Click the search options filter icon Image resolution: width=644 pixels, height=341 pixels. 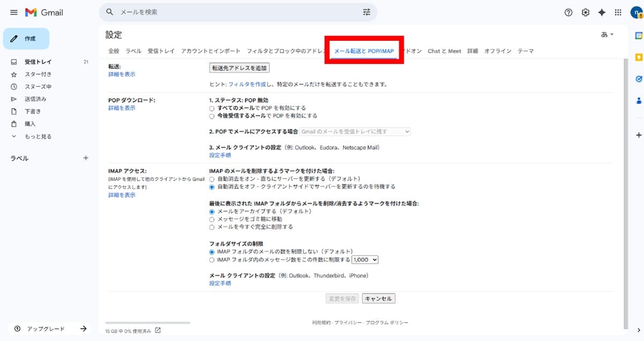click(367, 12)
